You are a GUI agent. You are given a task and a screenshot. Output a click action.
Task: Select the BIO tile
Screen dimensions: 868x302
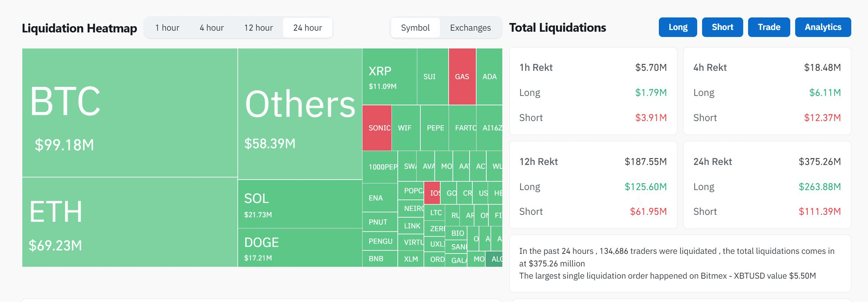[456, 233]
